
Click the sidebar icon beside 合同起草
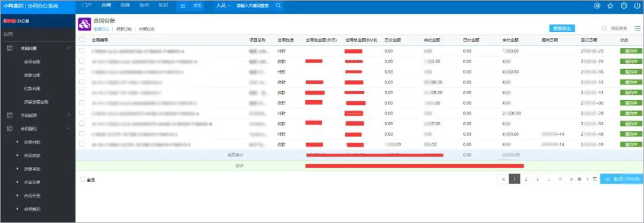10,115
